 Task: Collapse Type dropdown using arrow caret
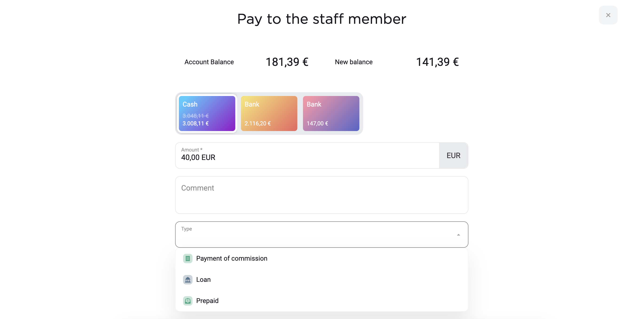click(x=458, y=235)
